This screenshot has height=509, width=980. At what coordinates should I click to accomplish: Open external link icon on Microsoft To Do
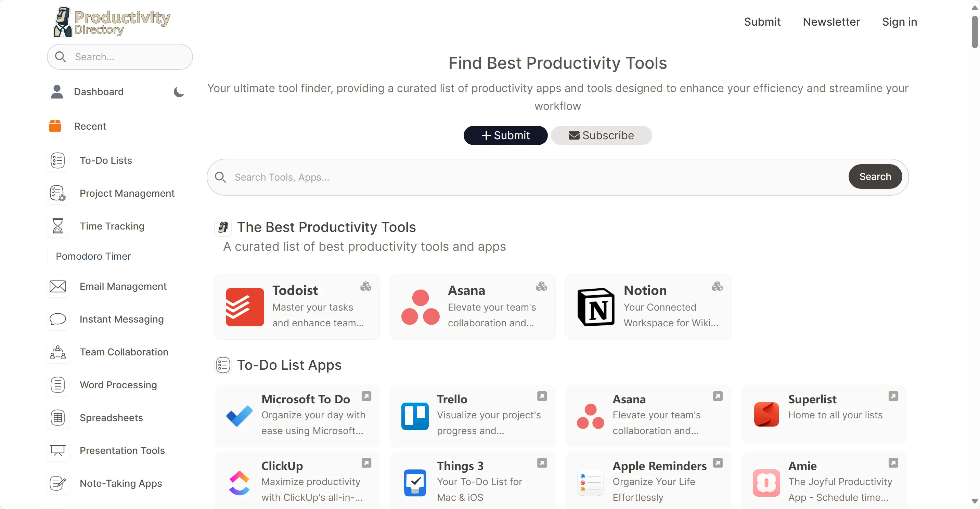click(x=366, y=396)
